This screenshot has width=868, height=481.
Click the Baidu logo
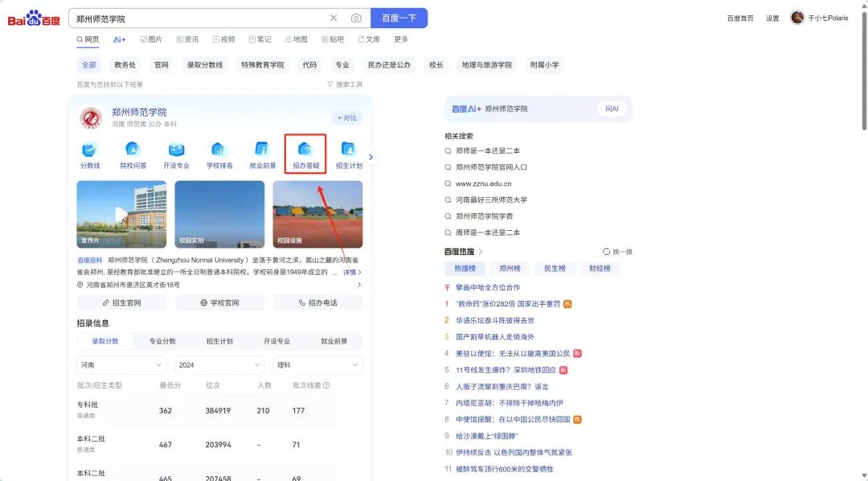[34, 18]
